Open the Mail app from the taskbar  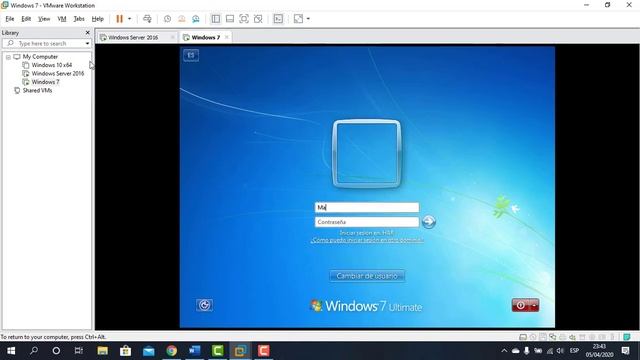pos(149,351)
